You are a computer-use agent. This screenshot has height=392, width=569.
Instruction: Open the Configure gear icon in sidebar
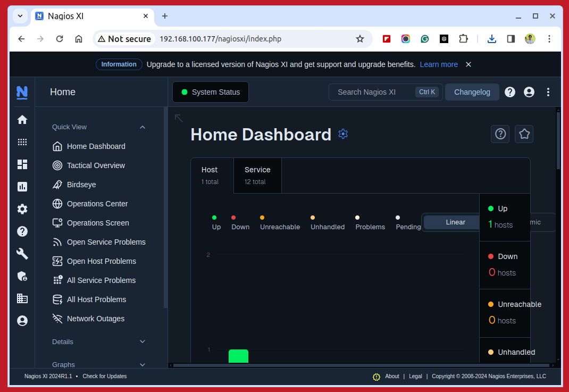(x=22, y=209)
